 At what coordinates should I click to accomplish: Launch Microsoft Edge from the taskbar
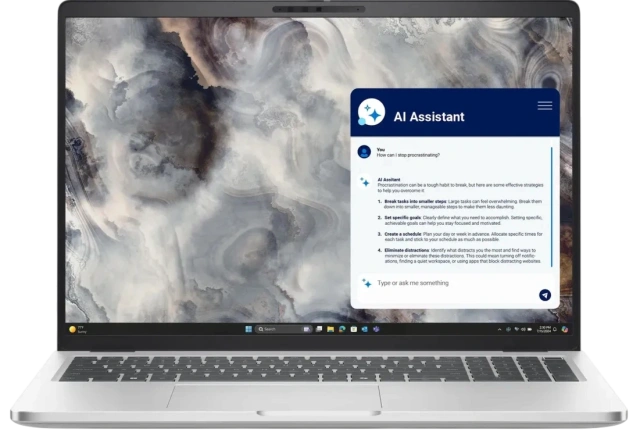(x=342, y=329)
